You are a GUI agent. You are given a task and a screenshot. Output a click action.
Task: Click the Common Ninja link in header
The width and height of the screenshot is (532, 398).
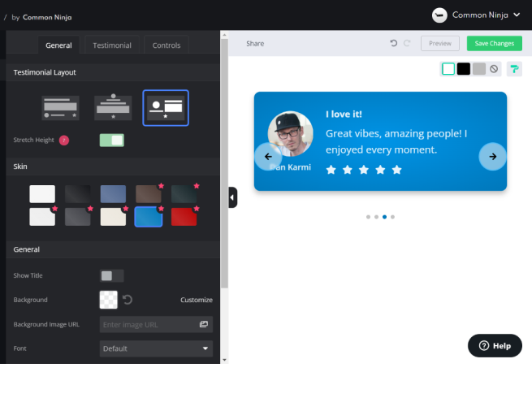tap(47, 17)
